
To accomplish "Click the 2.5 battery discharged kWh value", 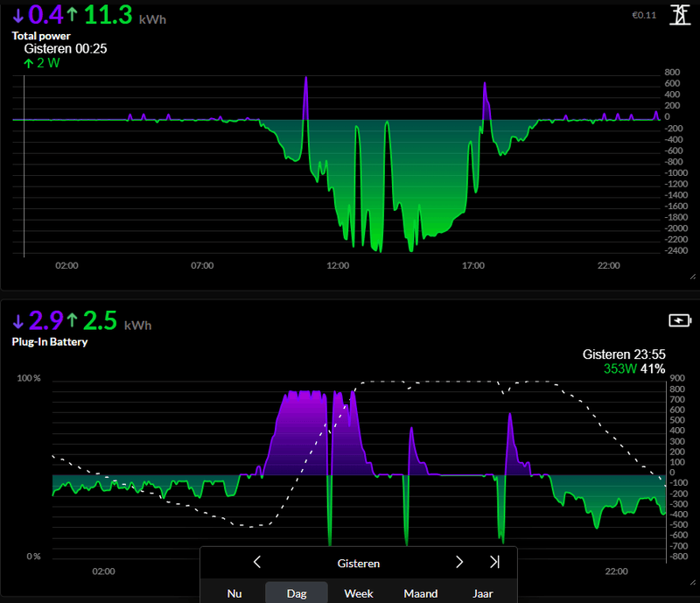I will click(x=100, y=320).
